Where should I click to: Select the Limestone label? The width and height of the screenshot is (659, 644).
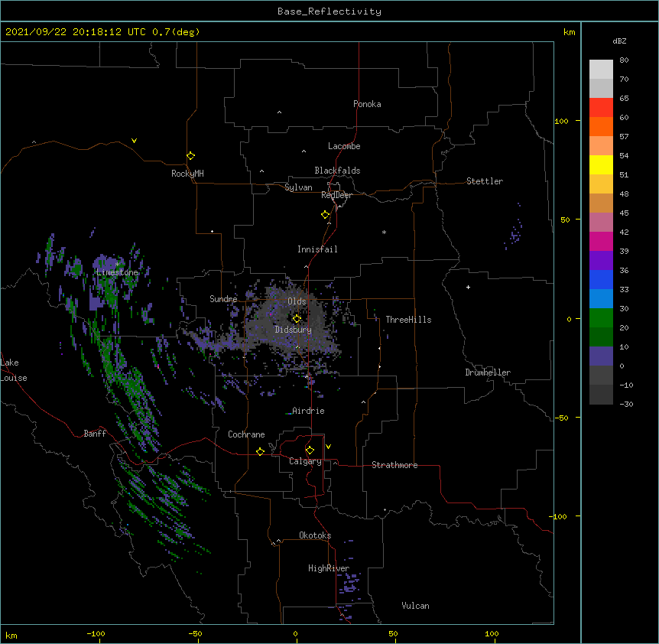tap(117, 272)
